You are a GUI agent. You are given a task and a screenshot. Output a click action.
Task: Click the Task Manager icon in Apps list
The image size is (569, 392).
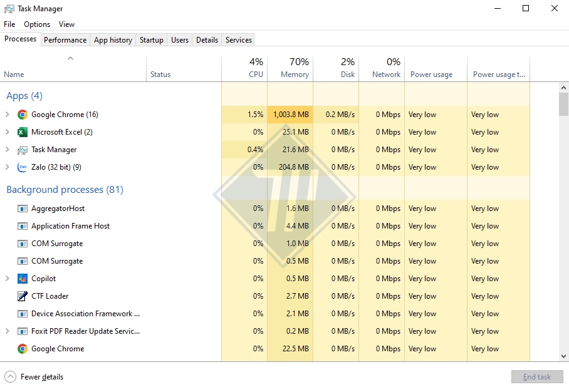pos(23,150)
